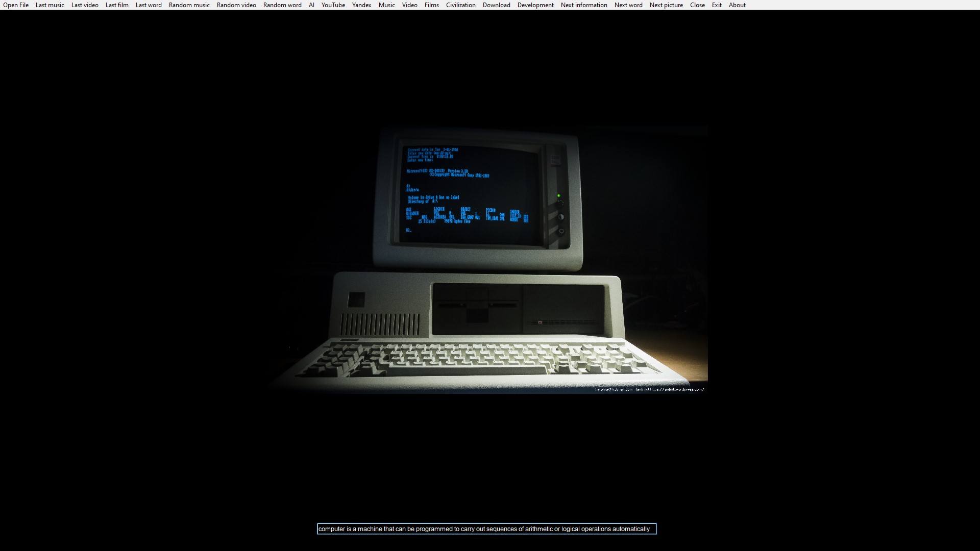Open the Random video menu item

tap(236, 5)
